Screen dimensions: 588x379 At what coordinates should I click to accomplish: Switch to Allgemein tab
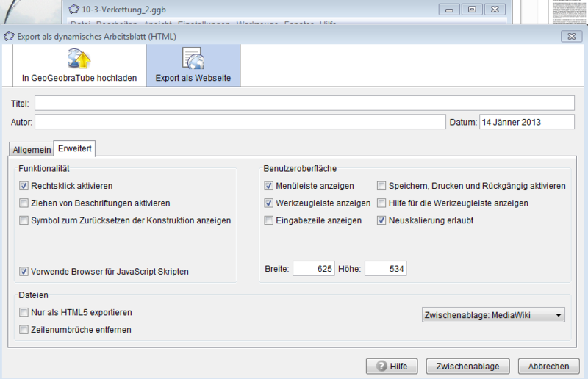tap(32, 150)
